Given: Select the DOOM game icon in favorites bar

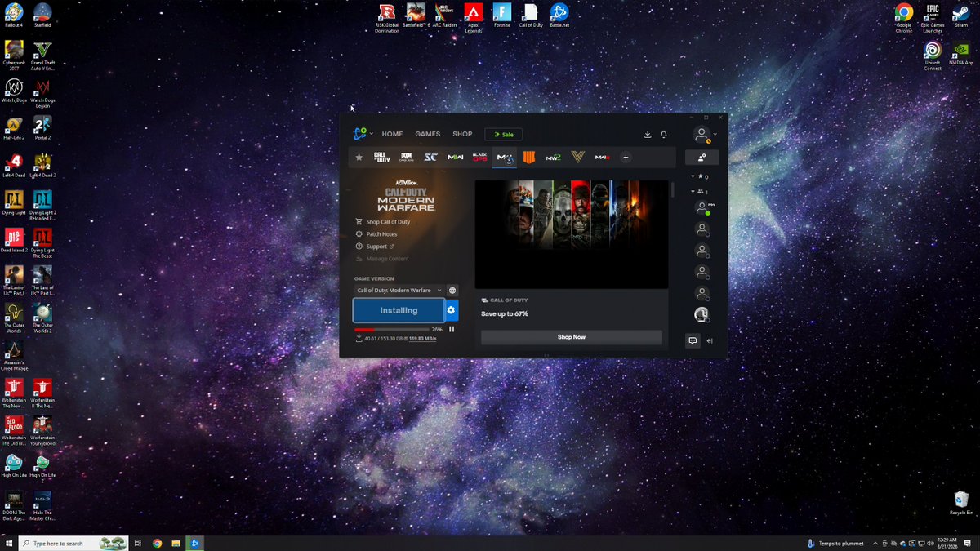Looking at the screenshot, I should 407,157.
